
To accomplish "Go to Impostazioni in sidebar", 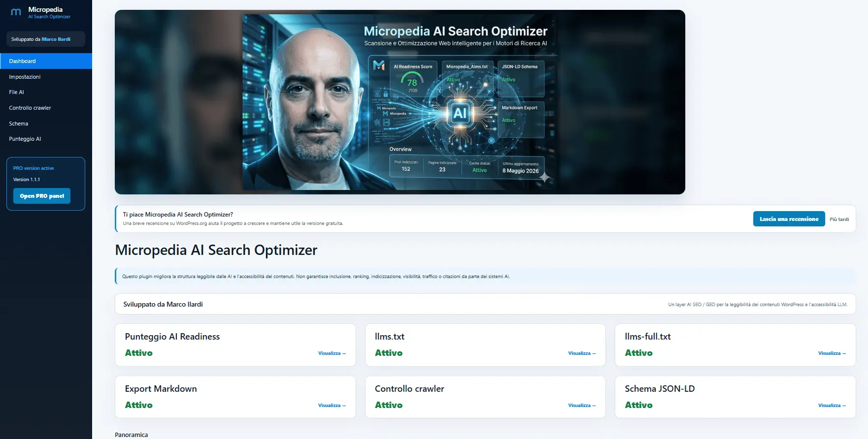I will click(x=46, y=77).
